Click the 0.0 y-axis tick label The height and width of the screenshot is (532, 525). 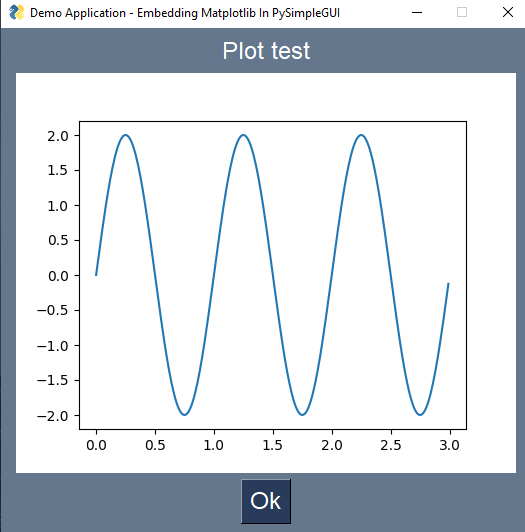click(x=58, y=276)
